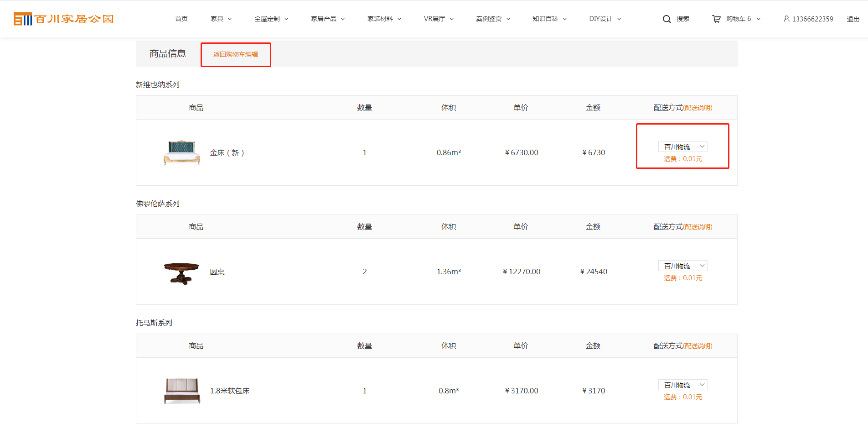Click 退出 to log out
The height and width of the screenshot is (434, 868).
pyautogui.click(x=853, y=19)
